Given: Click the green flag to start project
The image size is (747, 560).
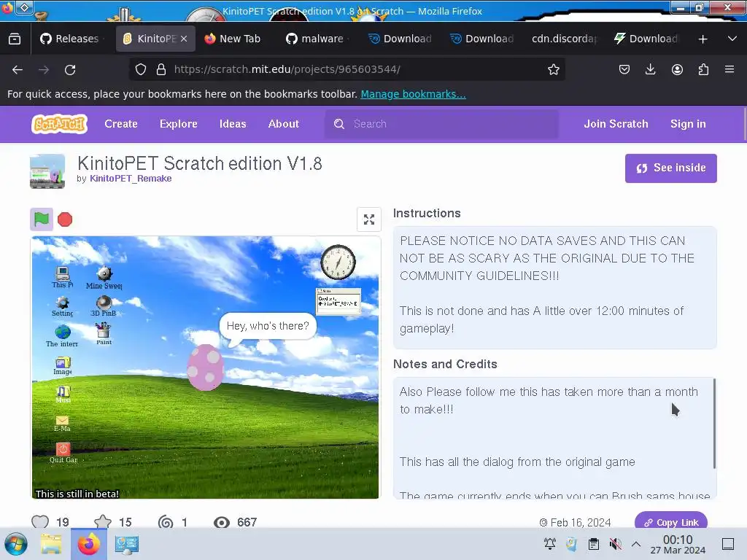Looking at the screenshot, I should point(42,219).
